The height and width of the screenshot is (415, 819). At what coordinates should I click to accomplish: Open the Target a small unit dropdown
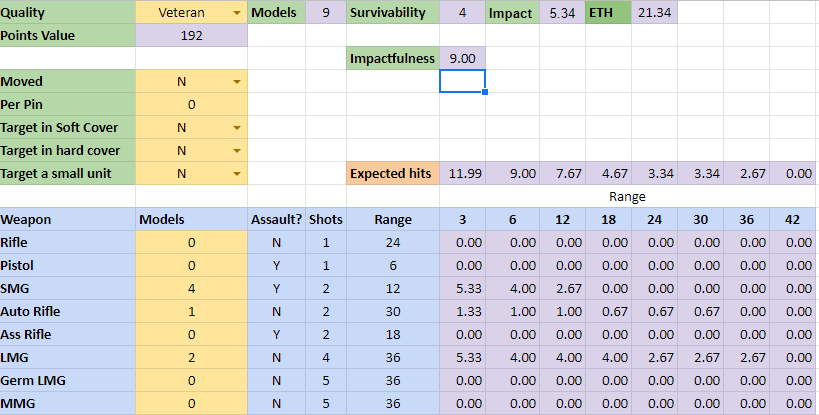[236, 174]
